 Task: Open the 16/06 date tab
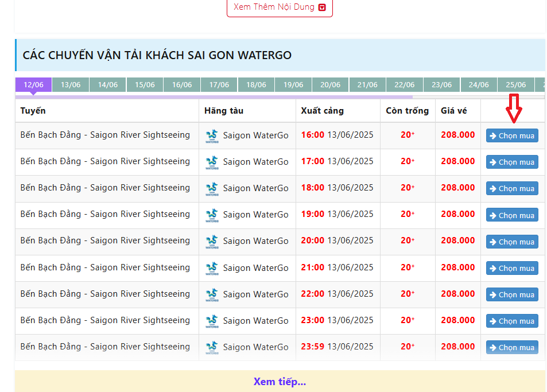pos(182,85)
